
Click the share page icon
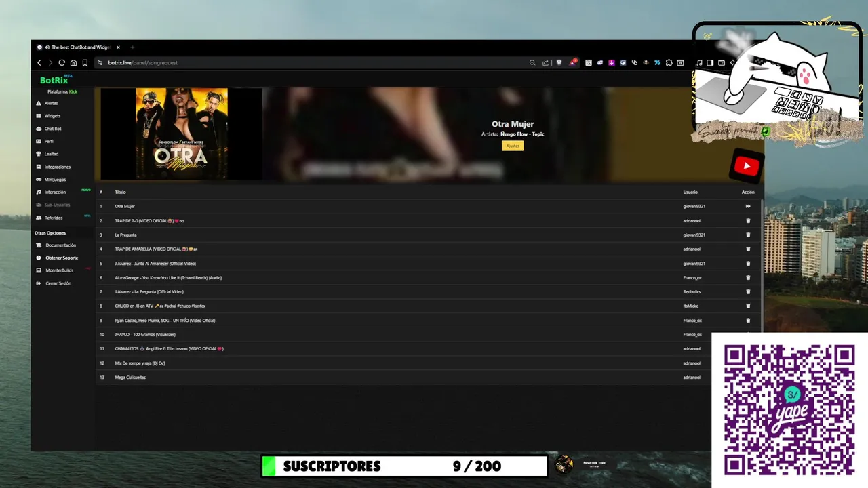[545, 62]
